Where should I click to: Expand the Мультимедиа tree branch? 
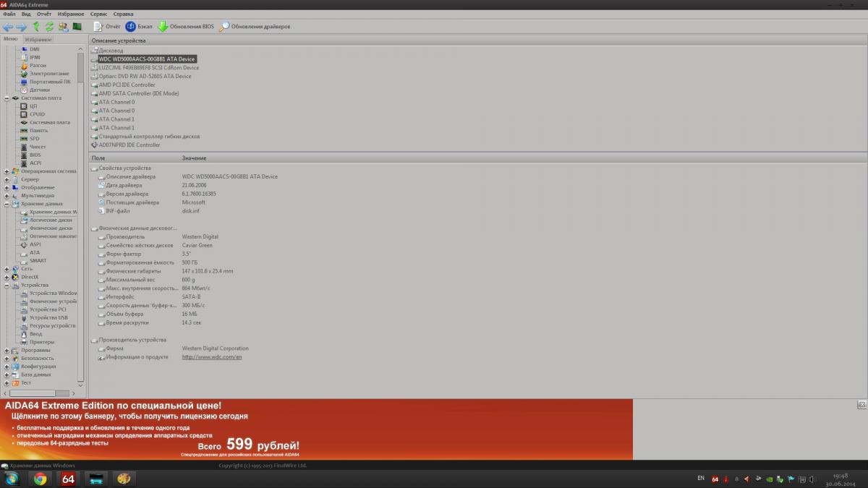(7, 195)
